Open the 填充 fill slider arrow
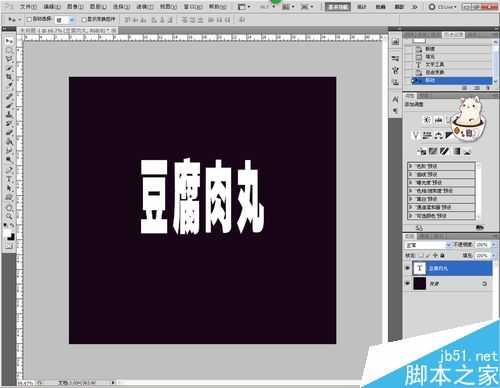Image resolution: width=500 pixels, height=388 pixels. coord(493,256)
